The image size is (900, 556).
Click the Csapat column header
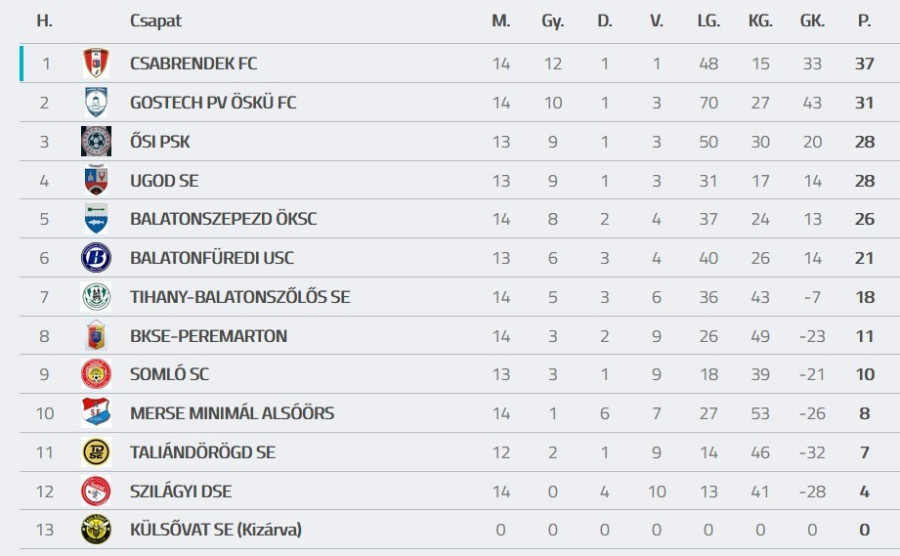pos(156,21)
